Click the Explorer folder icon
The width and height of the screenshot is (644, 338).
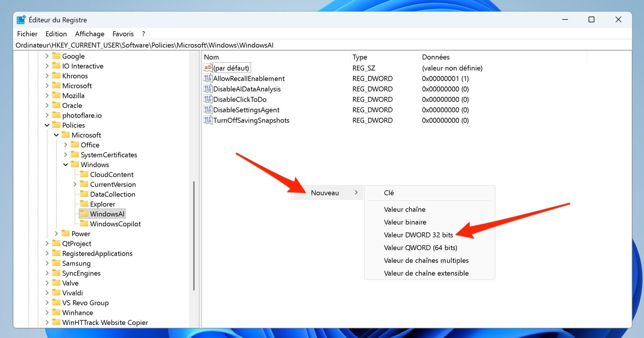pos(84,204)
